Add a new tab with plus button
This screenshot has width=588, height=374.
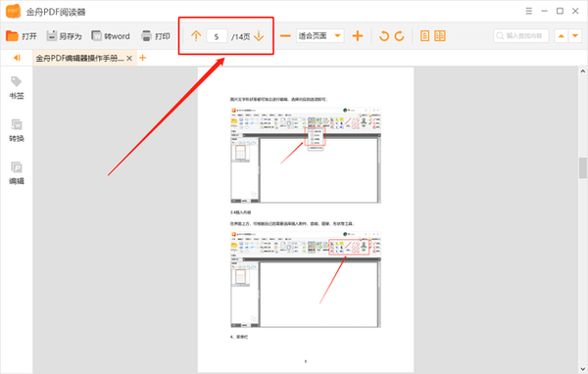click(142, 58)
